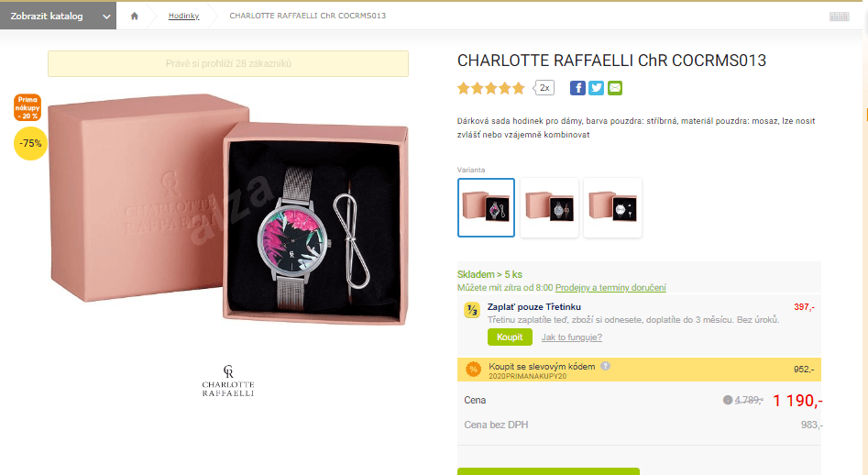Click CHARLOTTE RAFFAELLI ChR COCRMS013 breadcrumb

click(308, 16)
